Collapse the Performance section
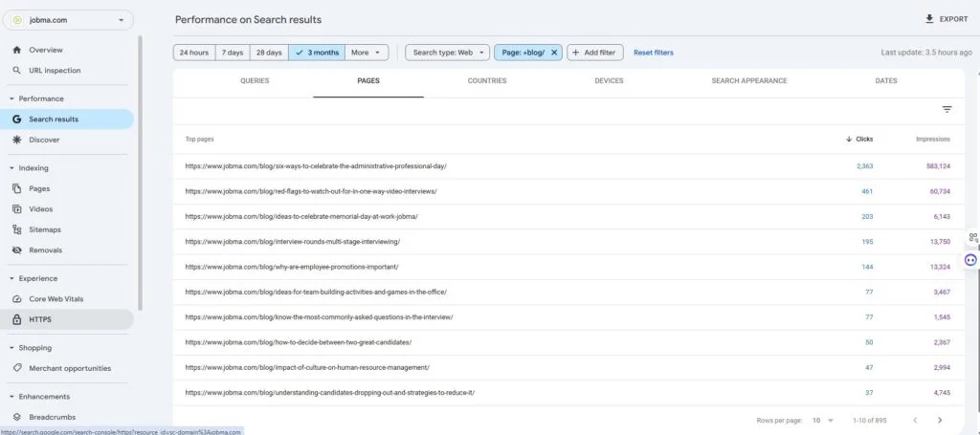This screenshot has width=980, height=435. [11, 98]
